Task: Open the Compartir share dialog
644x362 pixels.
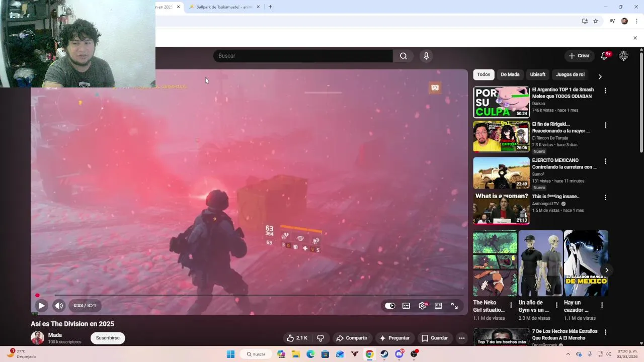Action: (352, 338)
